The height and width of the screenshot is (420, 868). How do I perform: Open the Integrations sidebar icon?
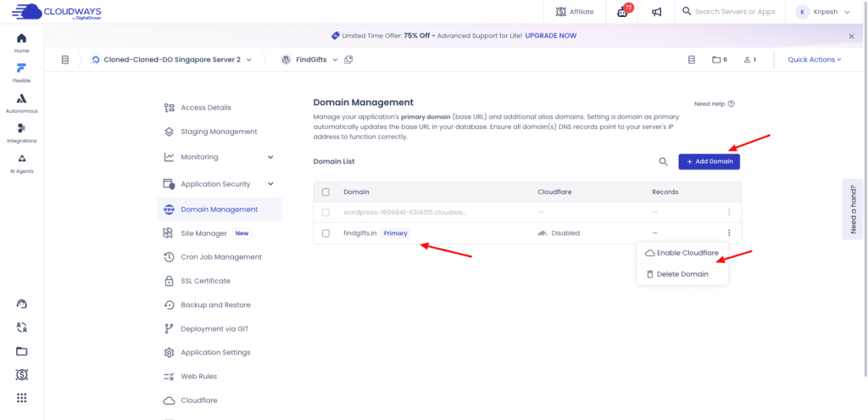click(21, 133)
